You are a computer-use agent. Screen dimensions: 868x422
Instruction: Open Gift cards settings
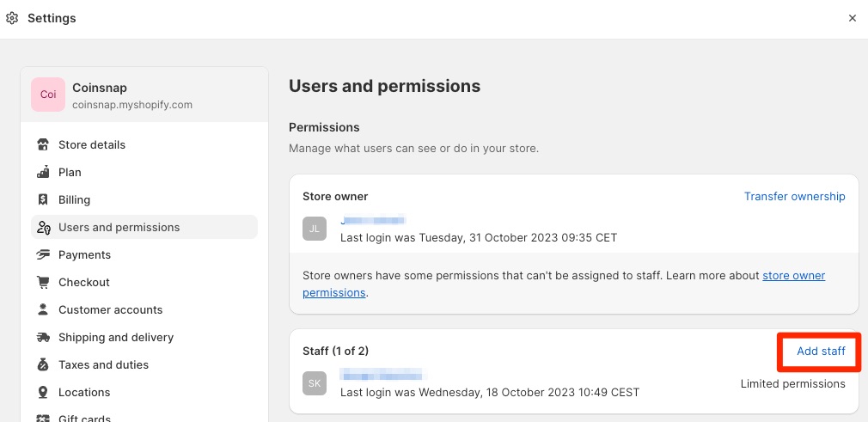[84, 418]
